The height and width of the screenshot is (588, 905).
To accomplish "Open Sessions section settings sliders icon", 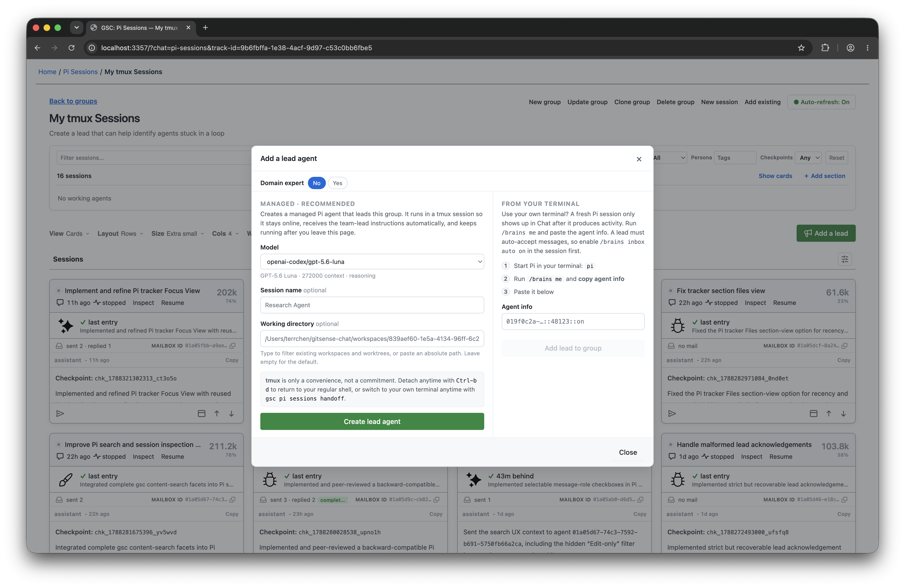I will point(845,259).
